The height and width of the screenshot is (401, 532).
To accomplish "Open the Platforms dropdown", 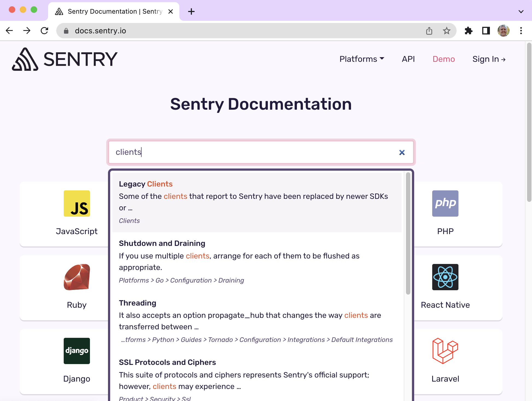I will pyautogui.click(x=362, y=59).
